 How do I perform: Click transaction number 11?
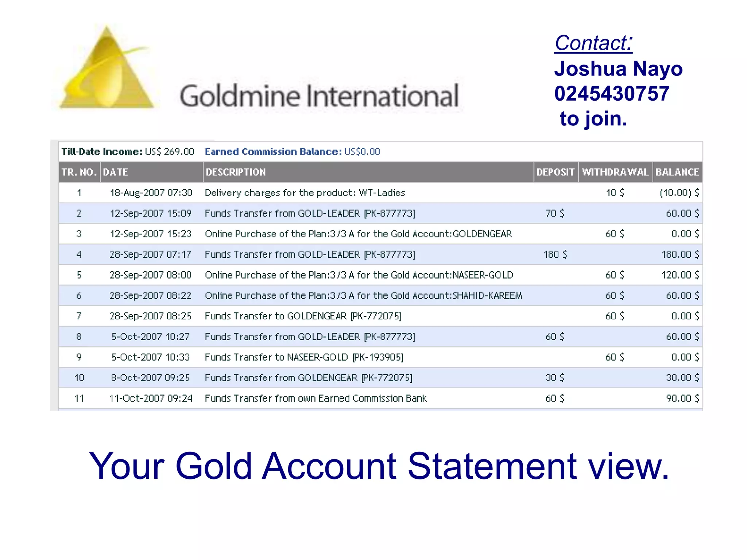(x=79, y=398)
